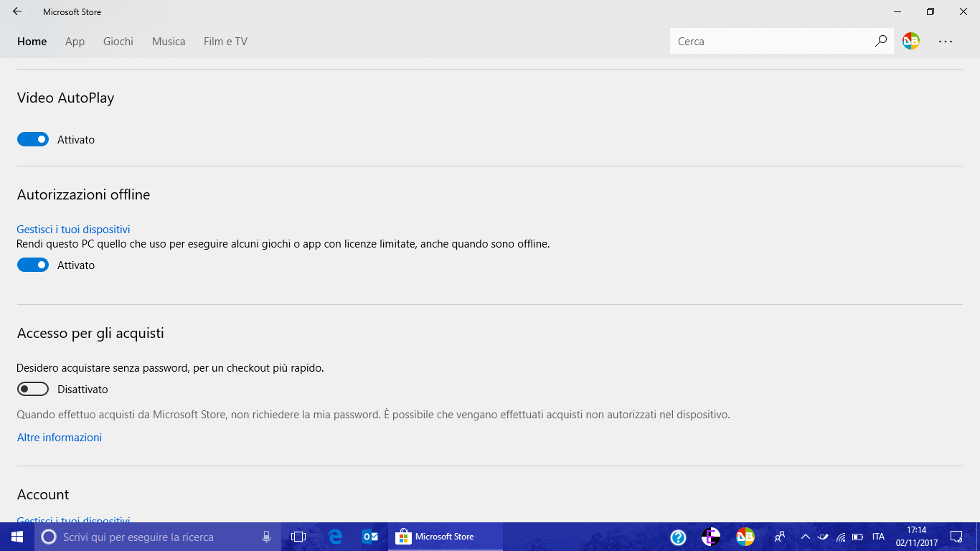Viewport: 980px width, 551px height.
Task: Open Task View in taskbar
Action: (298, 537)
